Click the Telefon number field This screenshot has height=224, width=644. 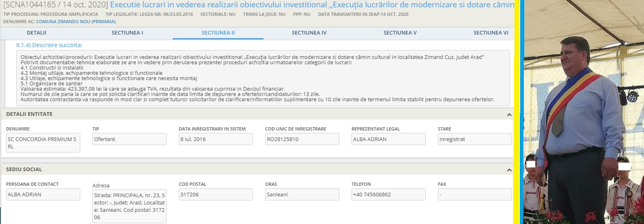click(x=388, y=194)
